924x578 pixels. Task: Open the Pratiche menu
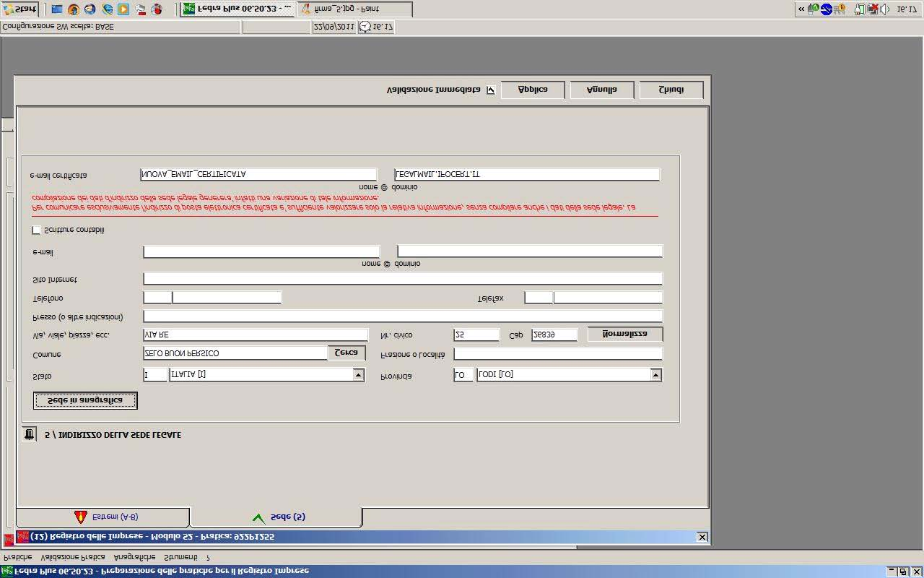(x=18, y=557)
